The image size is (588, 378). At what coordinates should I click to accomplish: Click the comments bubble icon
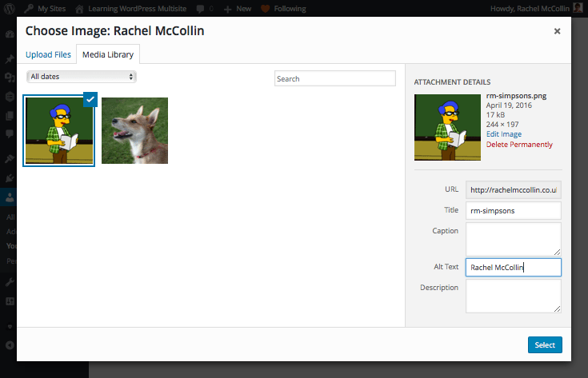pyautogui.click(x=201, y=9)
